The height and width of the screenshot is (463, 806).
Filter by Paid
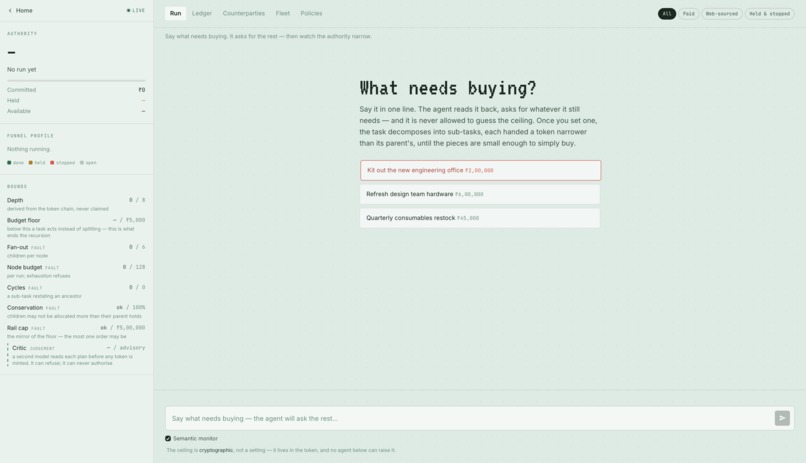point(688,14)
